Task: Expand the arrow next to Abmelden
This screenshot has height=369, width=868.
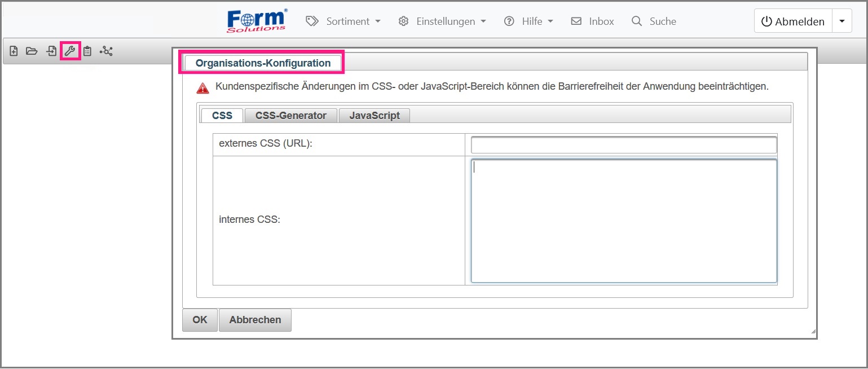Action: 842,21
